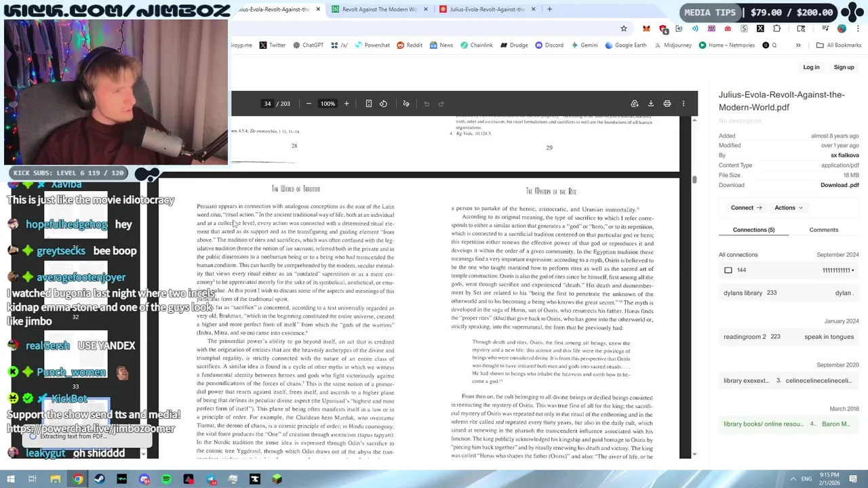Zoom in with the PDF plus button
The width and height of the screenshot is (868, 488).
347,104
